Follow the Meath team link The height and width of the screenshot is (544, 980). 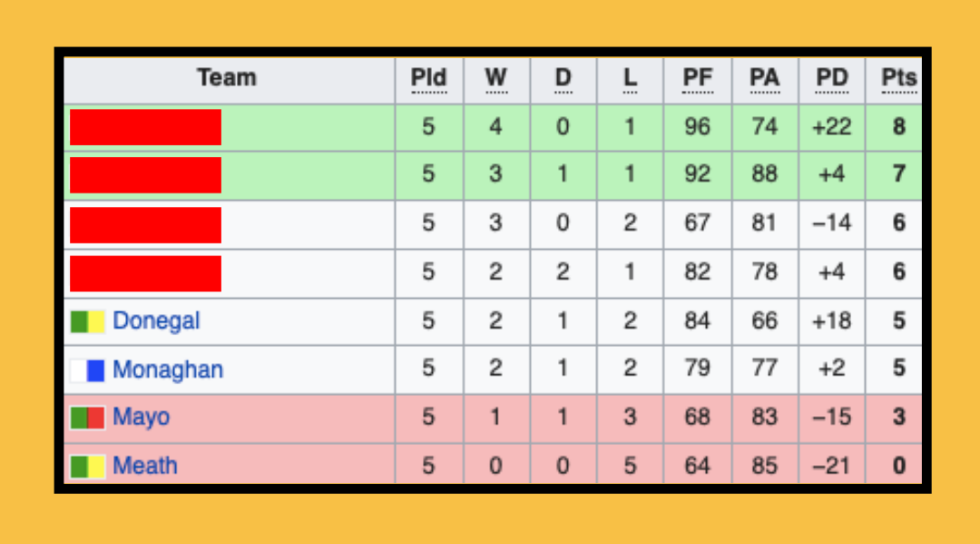click(144, 467)
